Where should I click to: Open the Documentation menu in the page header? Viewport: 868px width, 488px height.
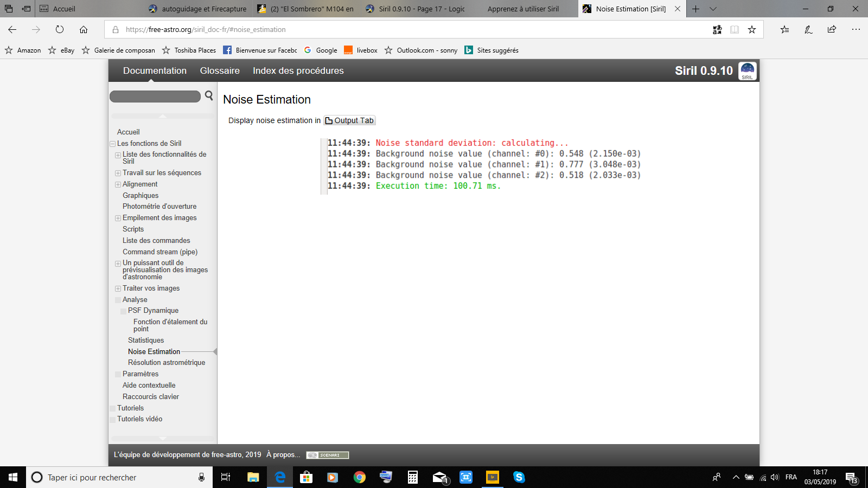coord(155,70)
